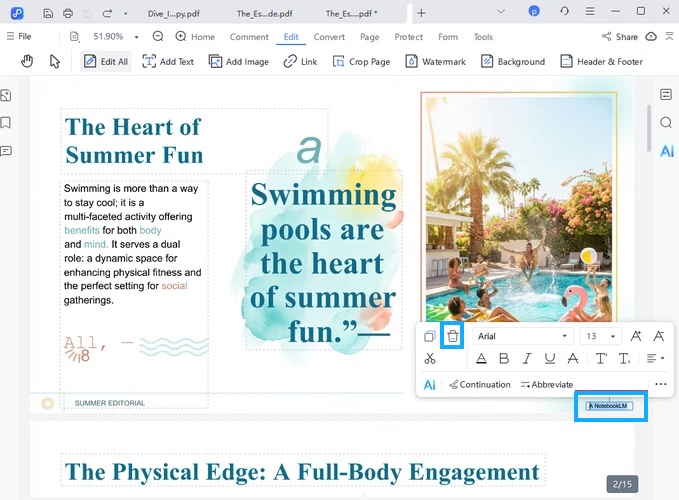Image resolution: width=679 pixels, height=500 pixels.
Task: Toggle italic formatting
Action: coord(527,359)
